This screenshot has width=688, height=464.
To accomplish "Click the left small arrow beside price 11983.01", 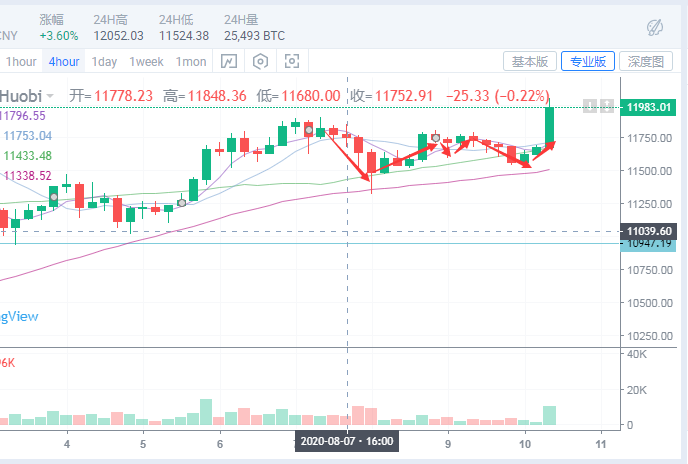I will point(591,105).
